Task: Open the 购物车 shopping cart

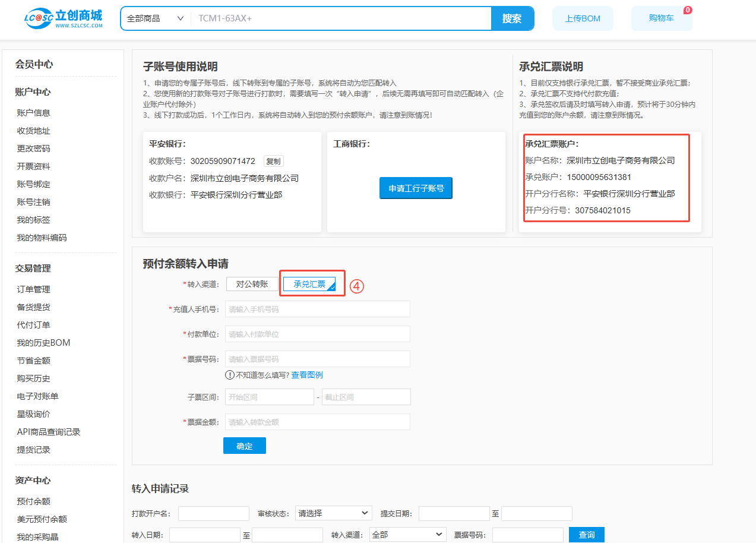Action: click(661, 18)
